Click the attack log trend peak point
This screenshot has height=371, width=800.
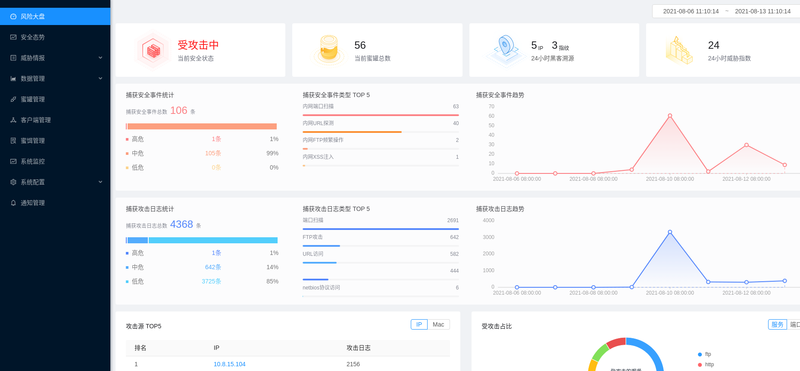[670, 232]
